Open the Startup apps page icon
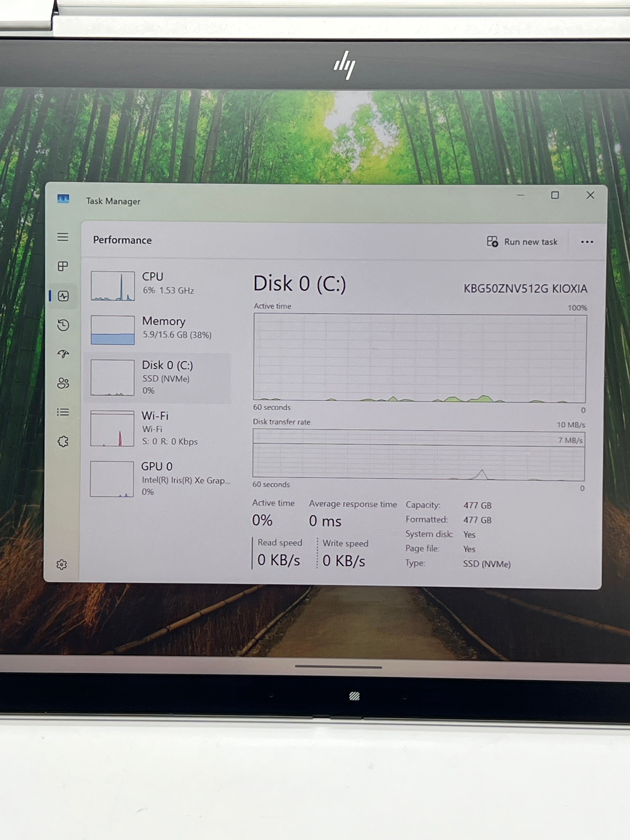Screen dimensions: 630x840 click(x=63, y=354)
